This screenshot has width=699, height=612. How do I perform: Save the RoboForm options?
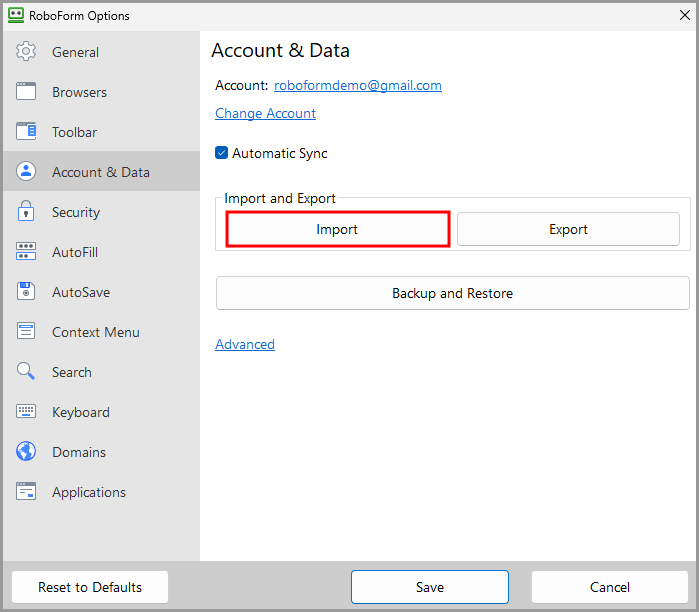[430, 587]
